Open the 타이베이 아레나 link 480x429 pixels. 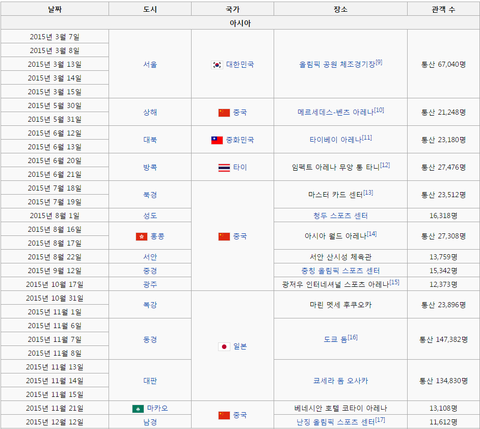pyautogui.click(x=336, y=140)
